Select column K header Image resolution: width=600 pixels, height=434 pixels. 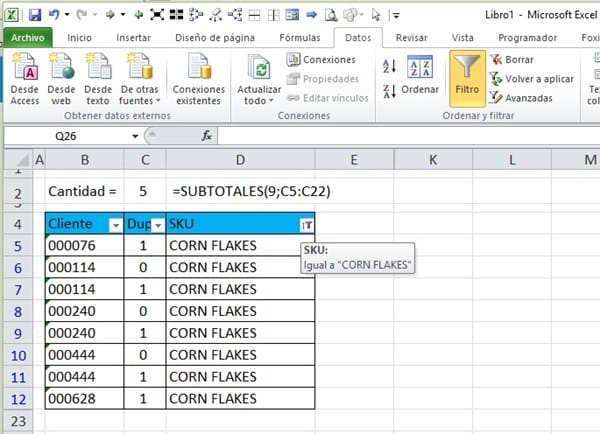(x=433, y=160)
